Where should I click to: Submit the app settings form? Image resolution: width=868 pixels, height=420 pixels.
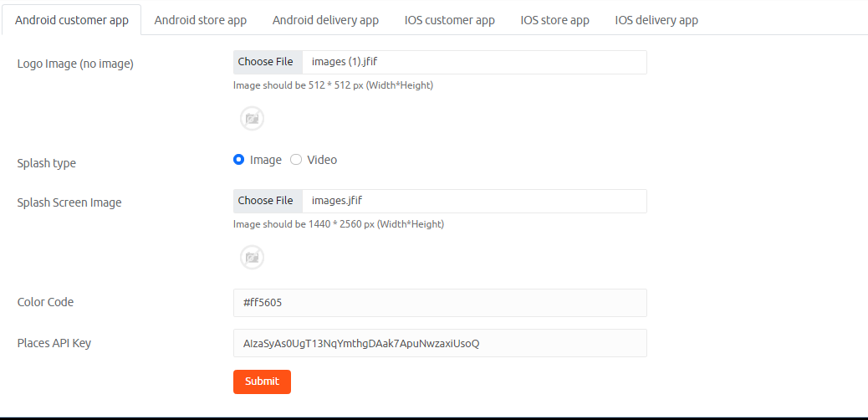(262, 382)
